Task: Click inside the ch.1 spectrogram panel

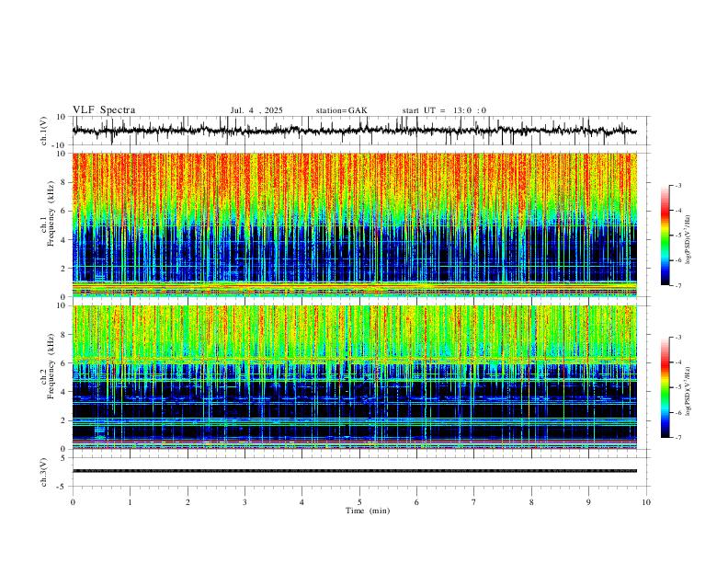Action: click(x=354, y=224)
